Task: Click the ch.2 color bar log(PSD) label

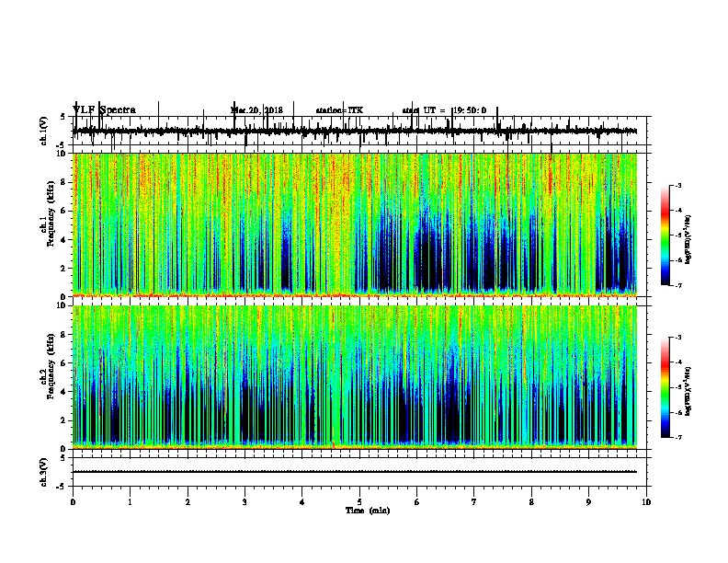Action: [x=688, y=391]
